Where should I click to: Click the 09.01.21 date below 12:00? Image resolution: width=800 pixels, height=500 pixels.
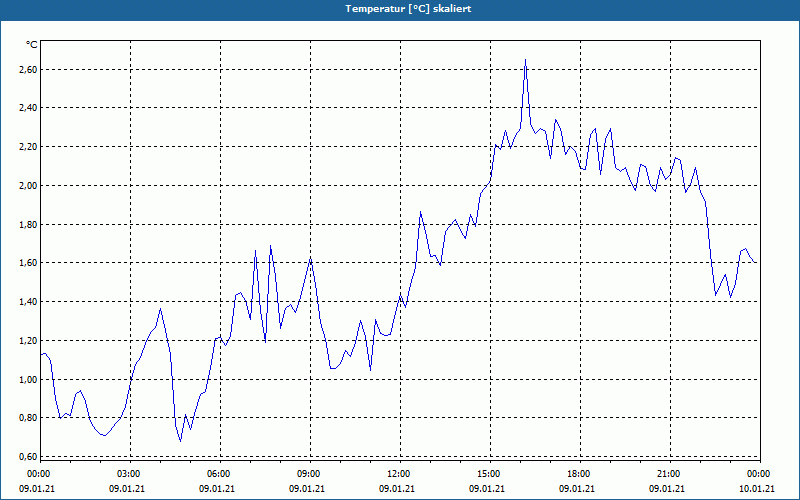coord(396,488)
